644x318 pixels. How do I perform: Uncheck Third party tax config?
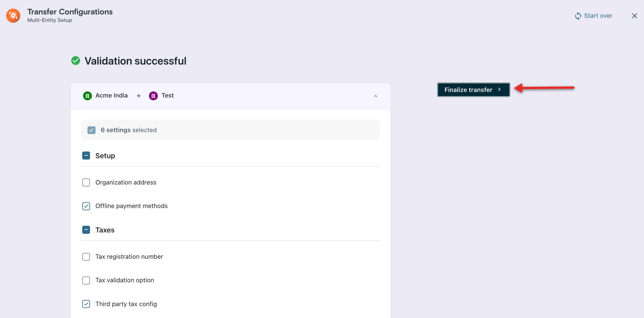pyautogui.click(x=86, y=304)
